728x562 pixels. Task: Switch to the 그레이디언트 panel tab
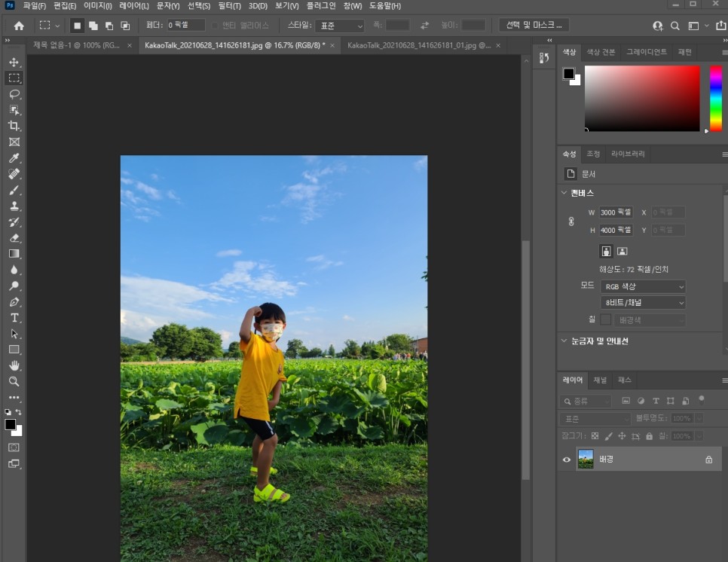click(x=647, y=52)
